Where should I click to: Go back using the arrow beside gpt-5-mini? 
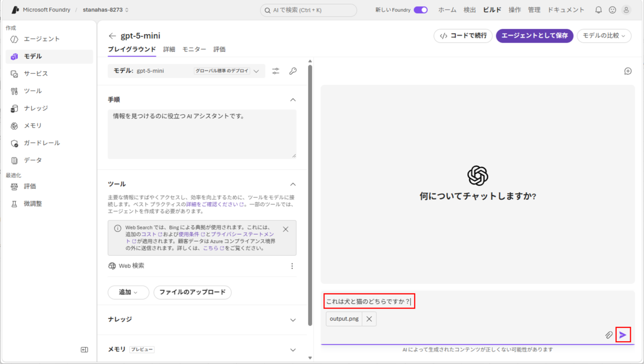[x=112, y=36]
